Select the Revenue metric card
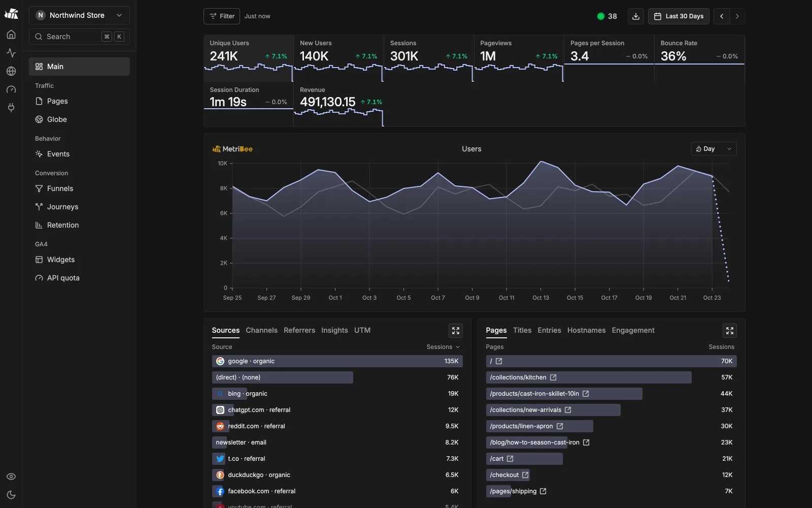The height and width of the screenshot is (508, 812). [x=339, y=104]
